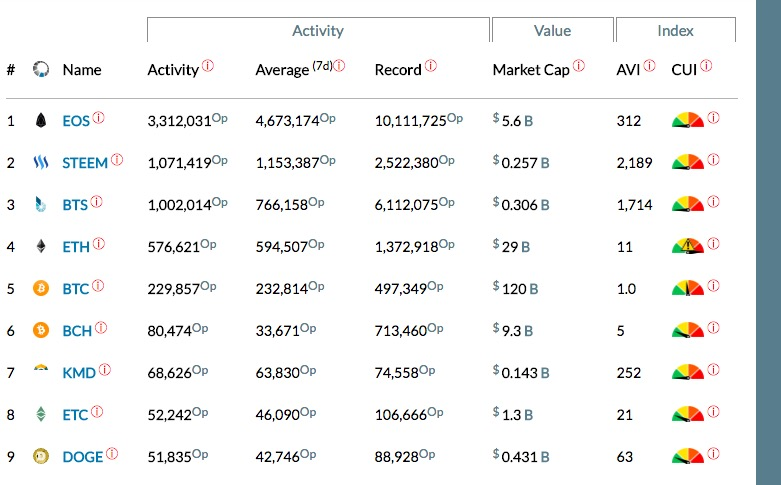Image resolution: width=781 pixels, height=485 pixels.
Task: Click the info icon beside BTC name
Action: click(x=98, y=286)
